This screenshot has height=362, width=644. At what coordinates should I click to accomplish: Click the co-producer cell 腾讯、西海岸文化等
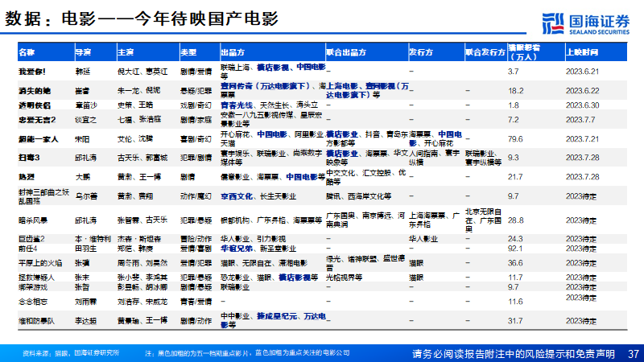[x=358, y=196]
